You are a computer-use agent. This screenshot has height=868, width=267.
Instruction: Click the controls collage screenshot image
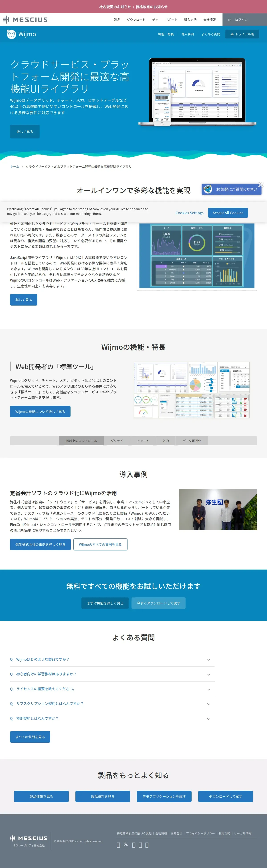(x=192, y=390)
